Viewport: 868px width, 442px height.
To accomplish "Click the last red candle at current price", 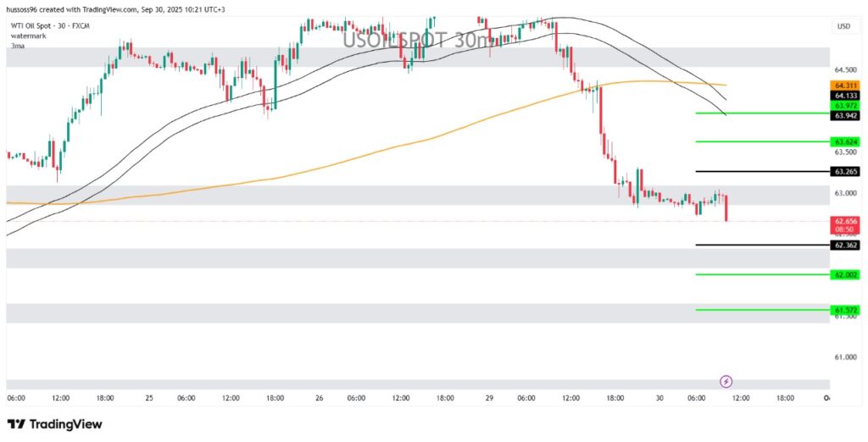I will [726, 208].
